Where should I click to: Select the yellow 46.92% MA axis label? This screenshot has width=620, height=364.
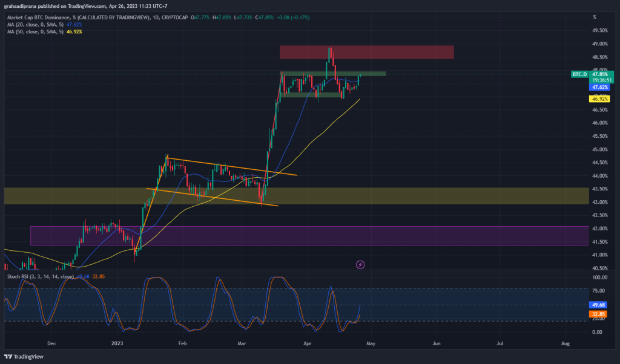click(599, 99)
